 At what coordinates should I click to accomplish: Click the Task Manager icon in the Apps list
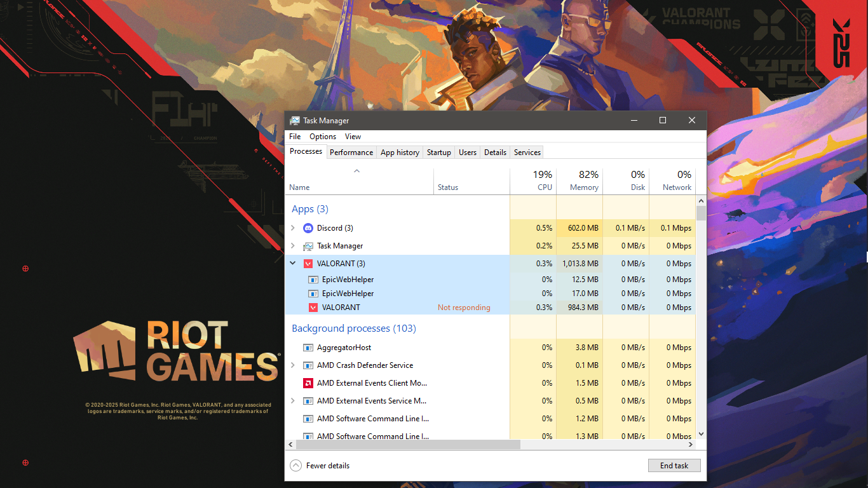pyautogui.click(x=308, y=246)
